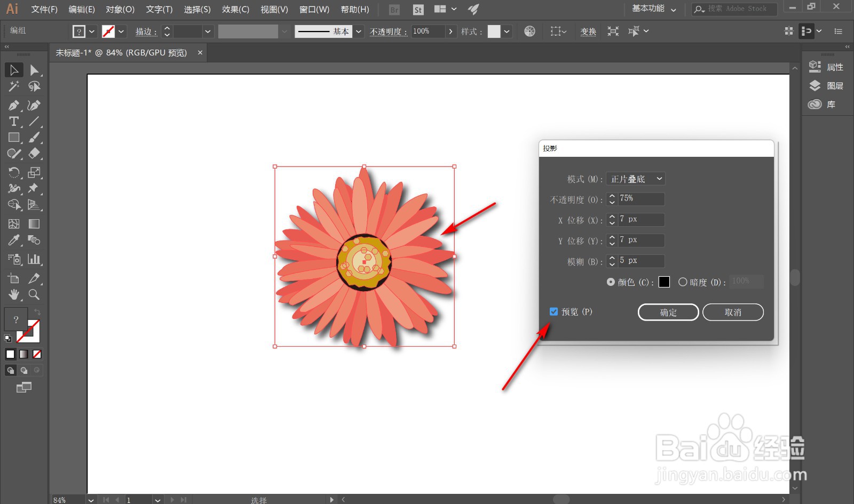854x504 pixels.
Task: Select the Shape Builder tool
Action: coord(14,205)
